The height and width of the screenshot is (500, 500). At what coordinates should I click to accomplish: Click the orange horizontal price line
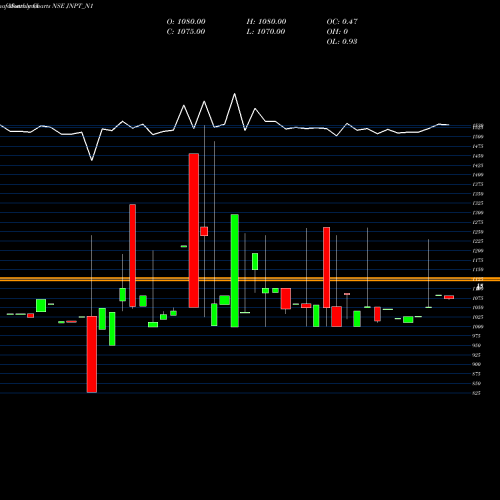(x=250, y=279)
